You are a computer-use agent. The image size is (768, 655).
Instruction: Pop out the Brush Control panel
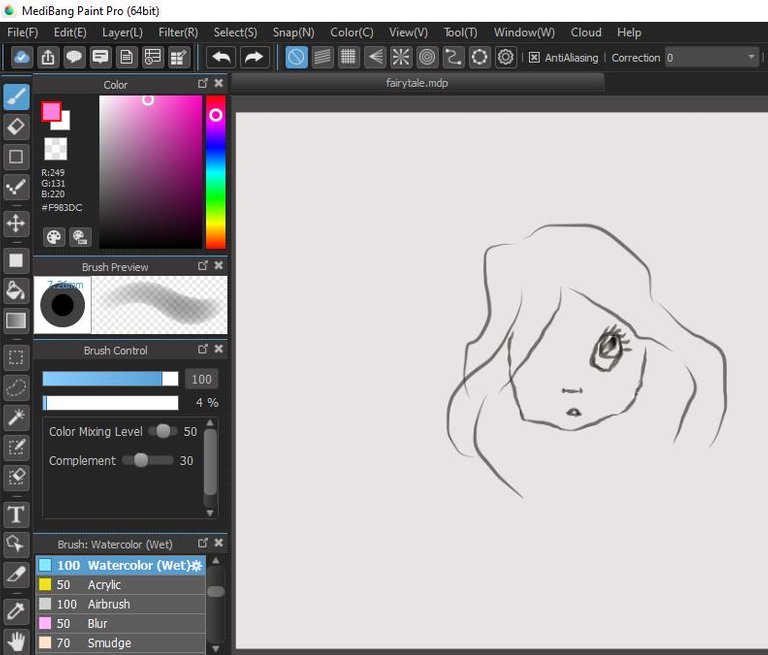(x=202, y=349)
